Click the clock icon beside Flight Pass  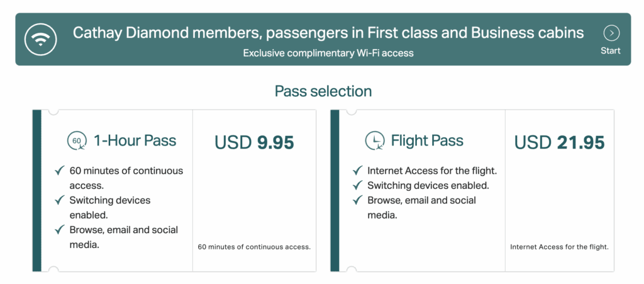pyautogui.click(x=375, y=141)
